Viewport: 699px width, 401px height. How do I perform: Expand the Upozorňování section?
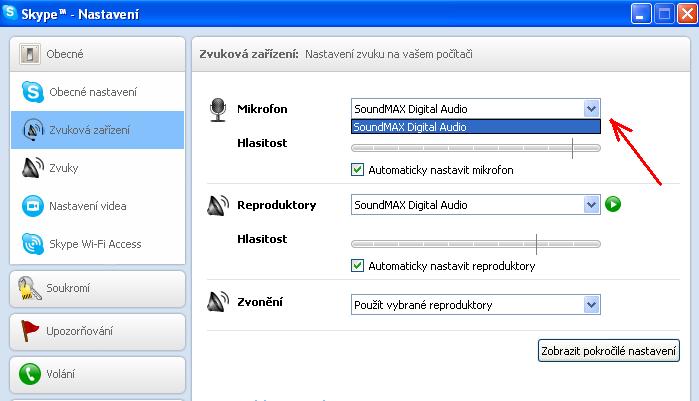click(x=97, y=331)
